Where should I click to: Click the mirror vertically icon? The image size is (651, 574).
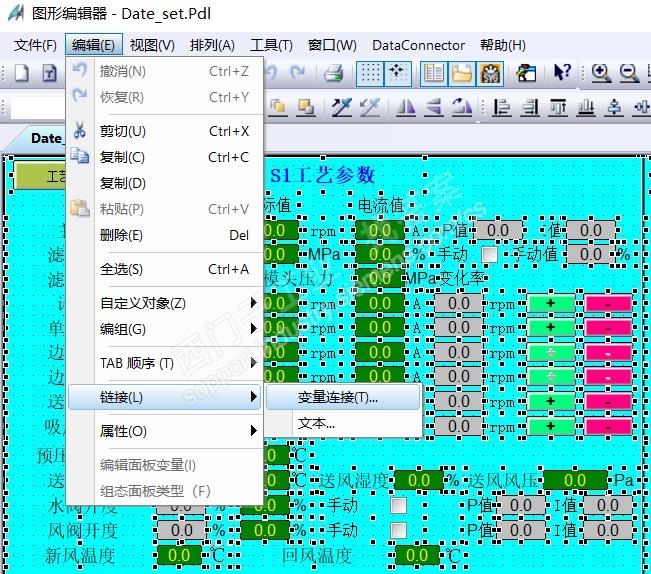tap(433, 107)
